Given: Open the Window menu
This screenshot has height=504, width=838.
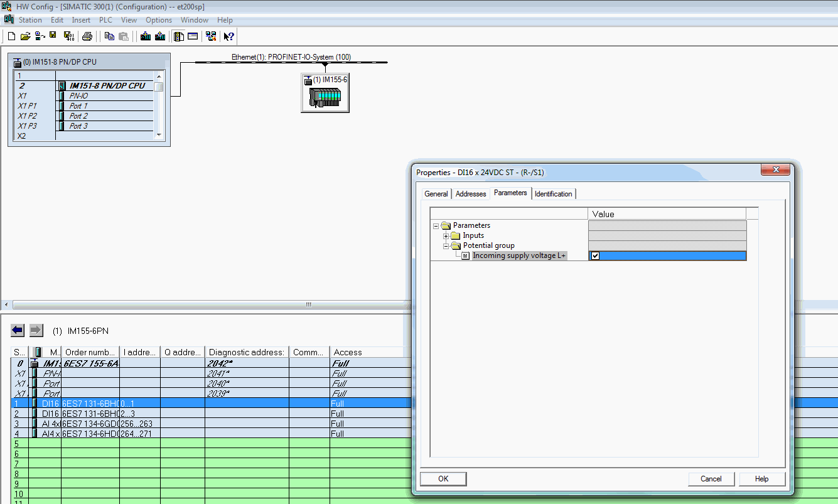Looking at the screenshot, I should pos(195,20).
